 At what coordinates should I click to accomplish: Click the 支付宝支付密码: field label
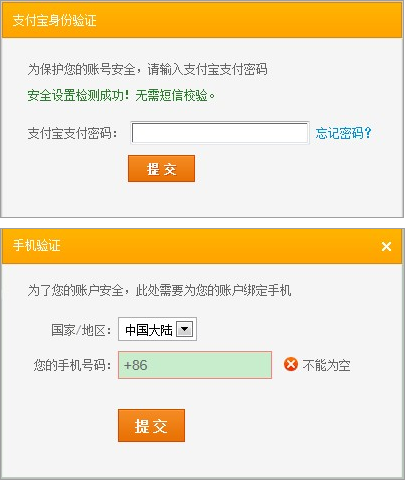pos(73,133)
